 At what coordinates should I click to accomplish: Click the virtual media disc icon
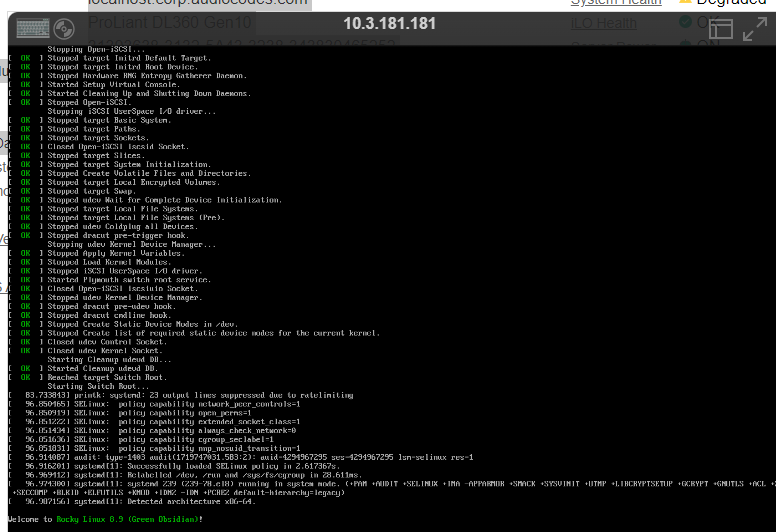point(64,29)
